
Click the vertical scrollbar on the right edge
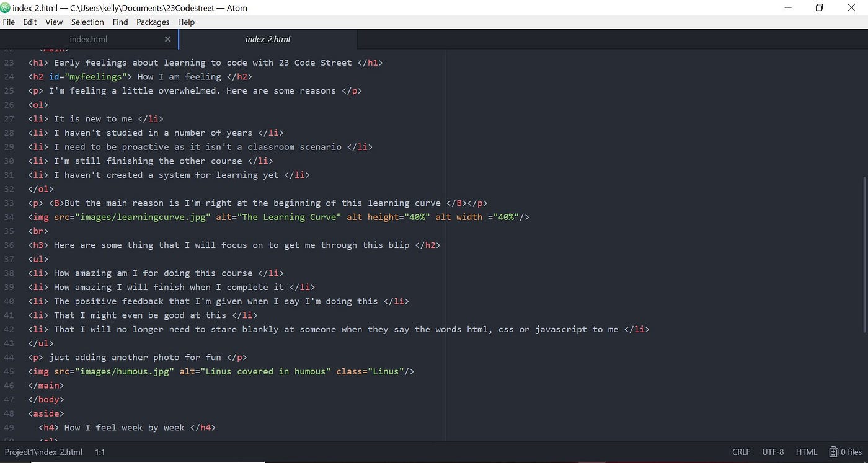[865, 248]
